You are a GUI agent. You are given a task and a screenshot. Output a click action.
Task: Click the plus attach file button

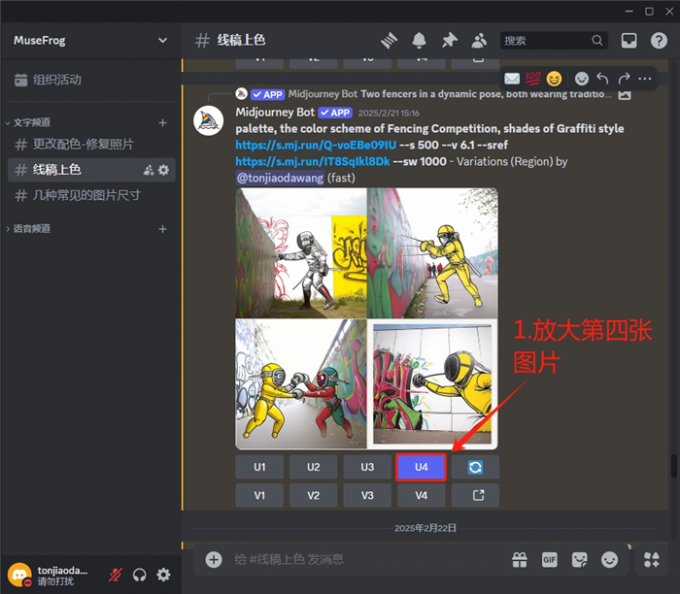(213, 559)
